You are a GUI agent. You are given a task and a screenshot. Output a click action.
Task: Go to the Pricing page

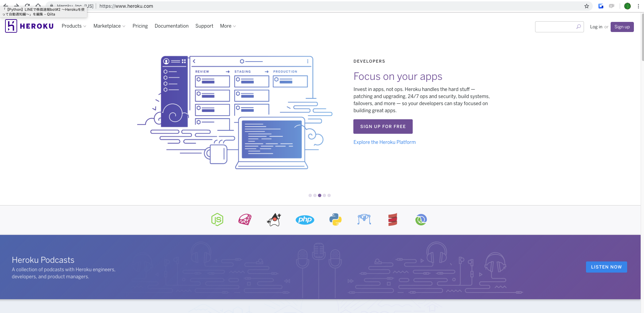(140, 26)
